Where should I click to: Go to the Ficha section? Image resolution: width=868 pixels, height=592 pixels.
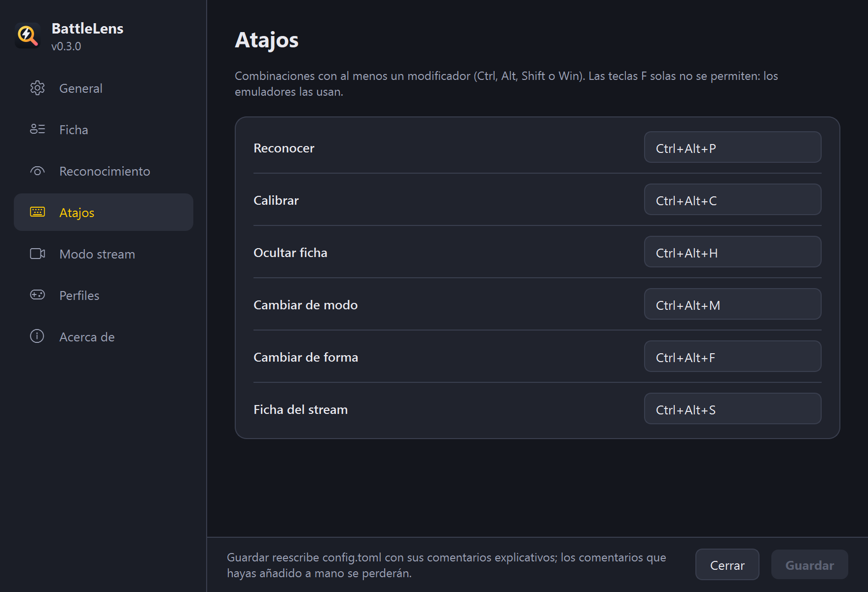pyautogui.click(x=104, y=130)
